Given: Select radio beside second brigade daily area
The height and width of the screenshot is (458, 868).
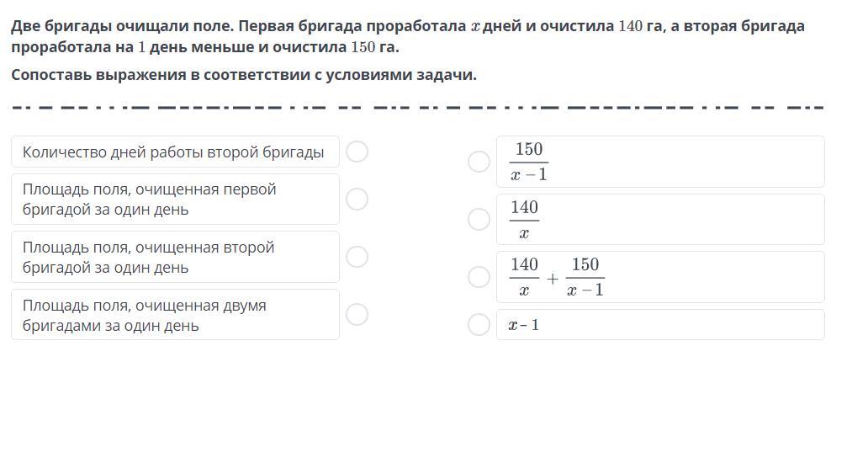Looking at the screenshot, I should coord(357,257).
